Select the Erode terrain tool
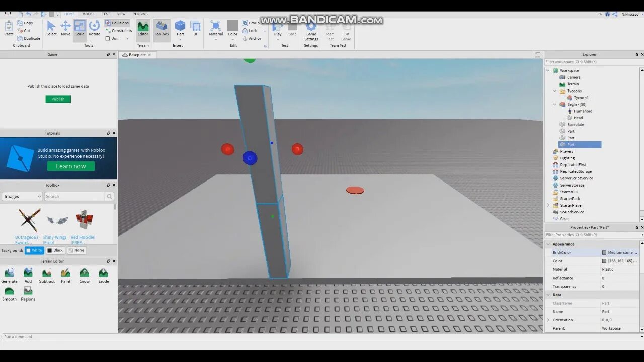The image size is (644, 362). (103, 276)
